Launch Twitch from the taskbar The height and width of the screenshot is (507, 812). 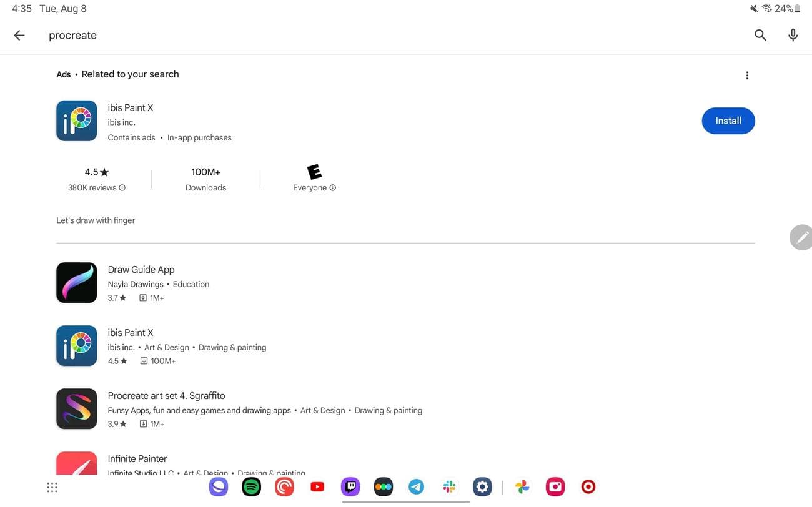(x=350, y=487)
